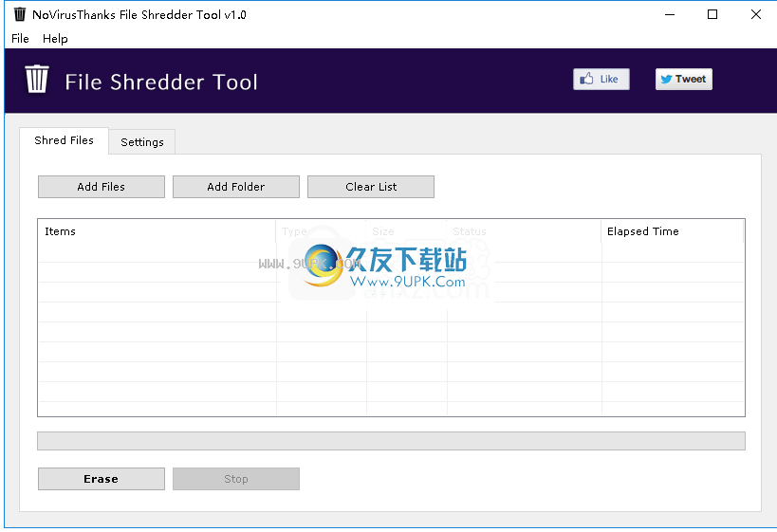Click the Twitter Tweet button

coord(684,80)
